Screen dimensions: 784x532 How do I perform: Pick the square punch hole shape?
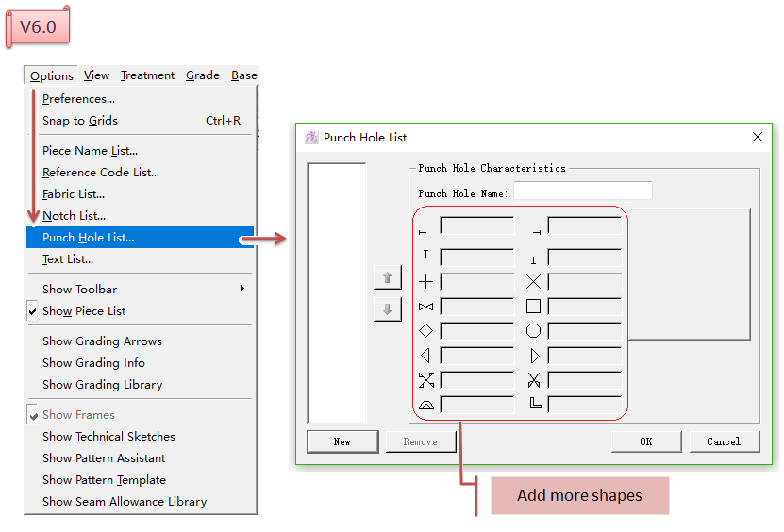(x=533, y=307)
